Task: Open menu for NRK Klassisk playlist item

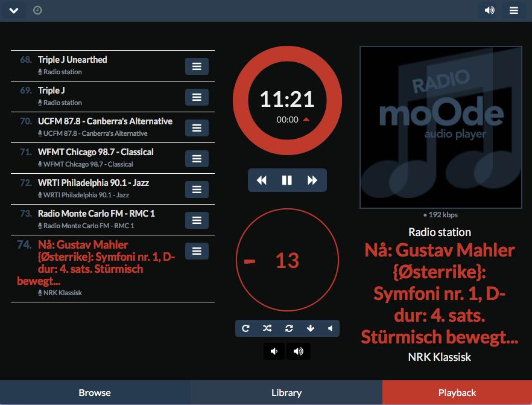Action: point(197,251)
